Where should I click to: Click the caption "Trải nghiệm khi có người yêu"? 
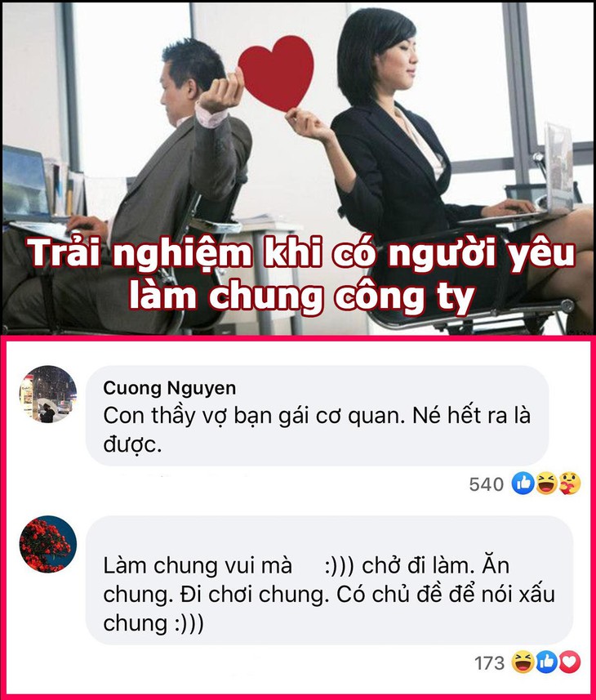click(x=303, y=254)
